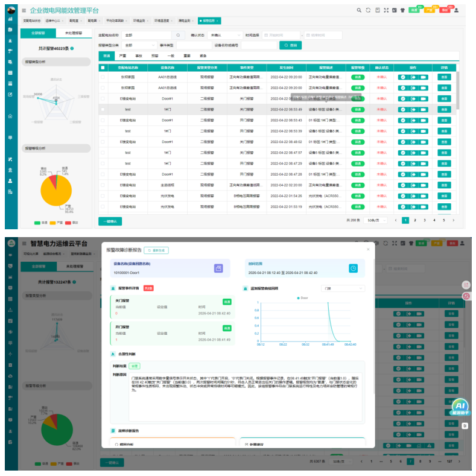Tick the checkbox for the 02:20:00 主进线柜 row
Viewport: 476px width, 476px height.
pos(103,185)
